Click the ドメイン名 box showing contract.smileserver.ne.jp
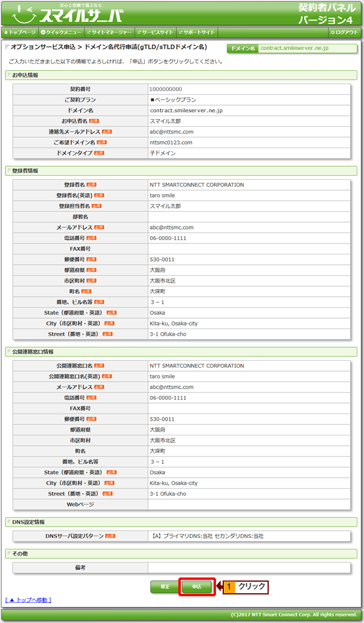The height and width of the screenshot is (623, 364). [x=292, y=48]
